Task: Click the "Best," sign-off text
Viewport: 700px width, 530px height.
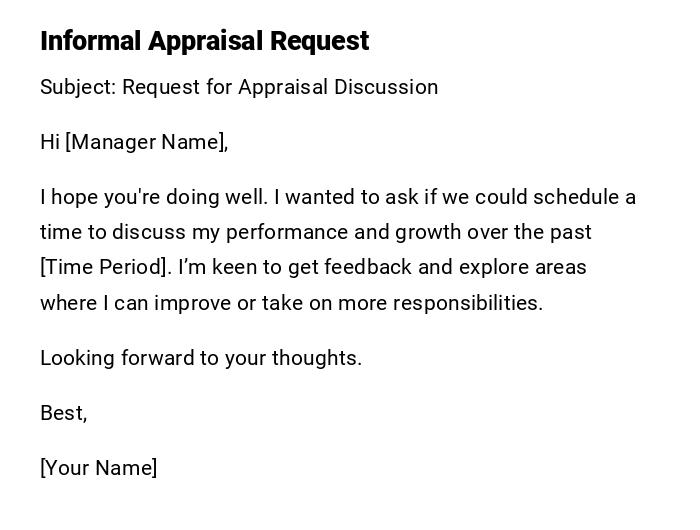Action: click(63, 413)
